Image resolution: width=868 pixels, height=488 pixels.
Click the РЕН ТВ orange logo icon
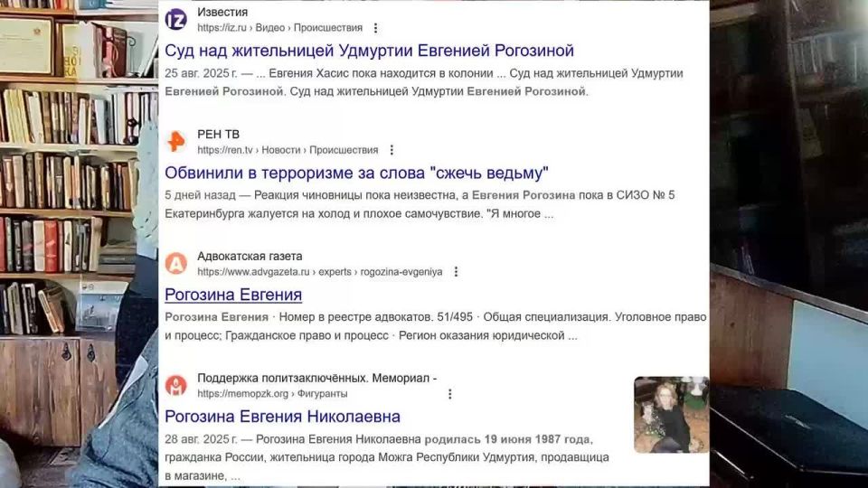[x=176, y=142]
